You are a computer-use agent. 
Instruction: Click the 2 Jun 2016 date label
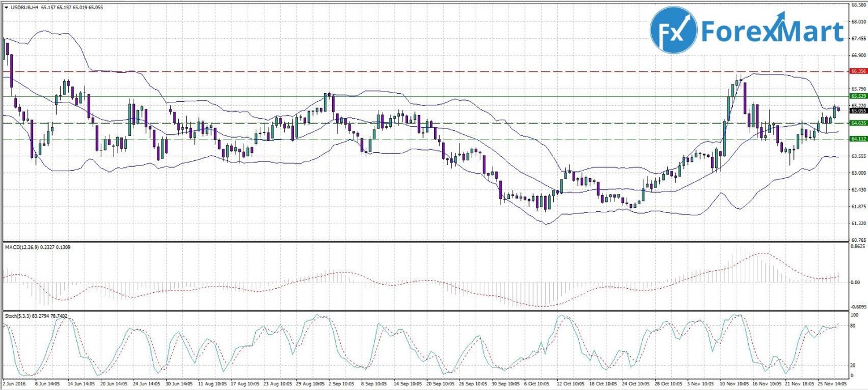coord(14,383)
